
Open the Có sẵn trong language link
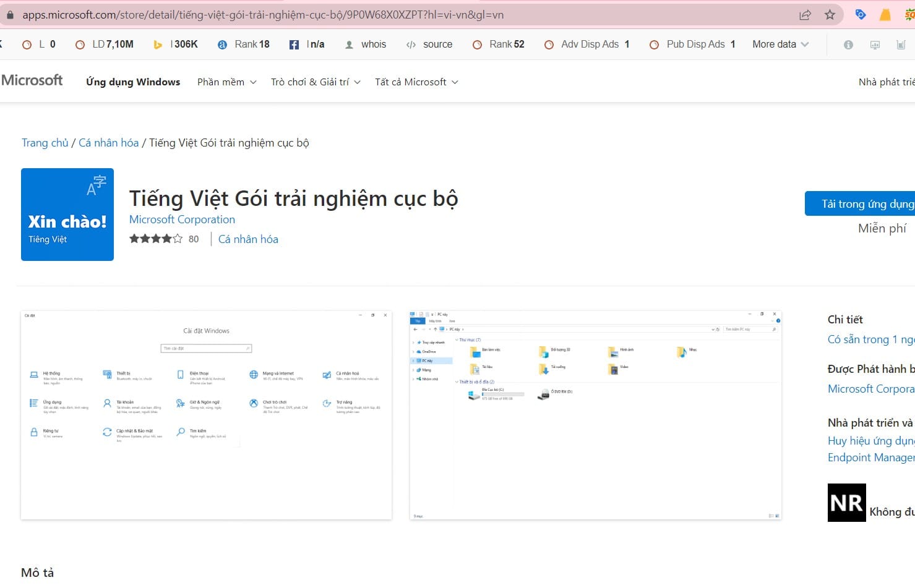871,339
